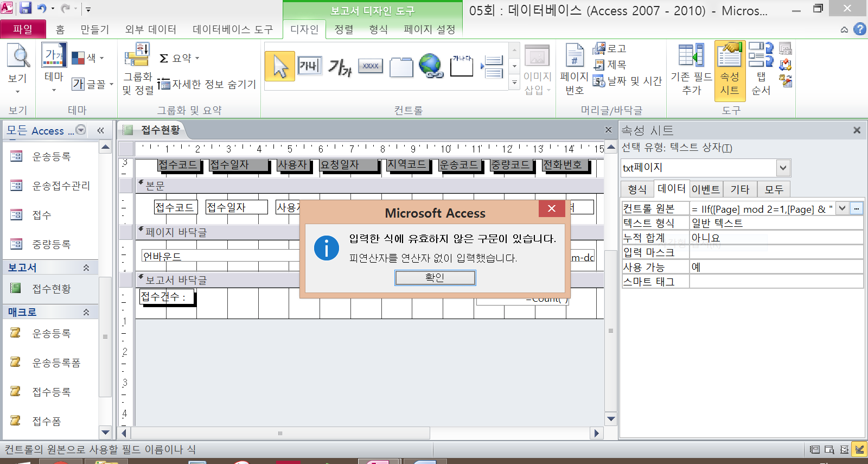868x464 pixels.
Task: Open Group and Sort panel
Action: 137,69
